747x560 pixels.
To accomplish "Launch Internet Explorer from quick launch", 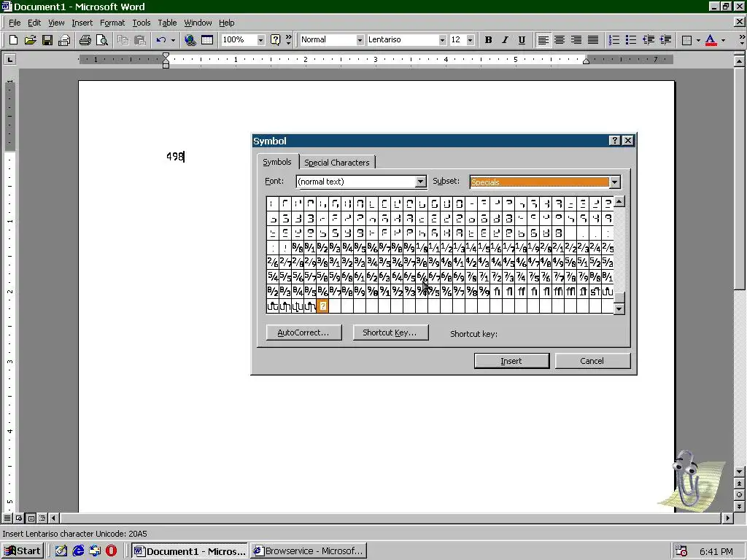I will coord(78,551).
